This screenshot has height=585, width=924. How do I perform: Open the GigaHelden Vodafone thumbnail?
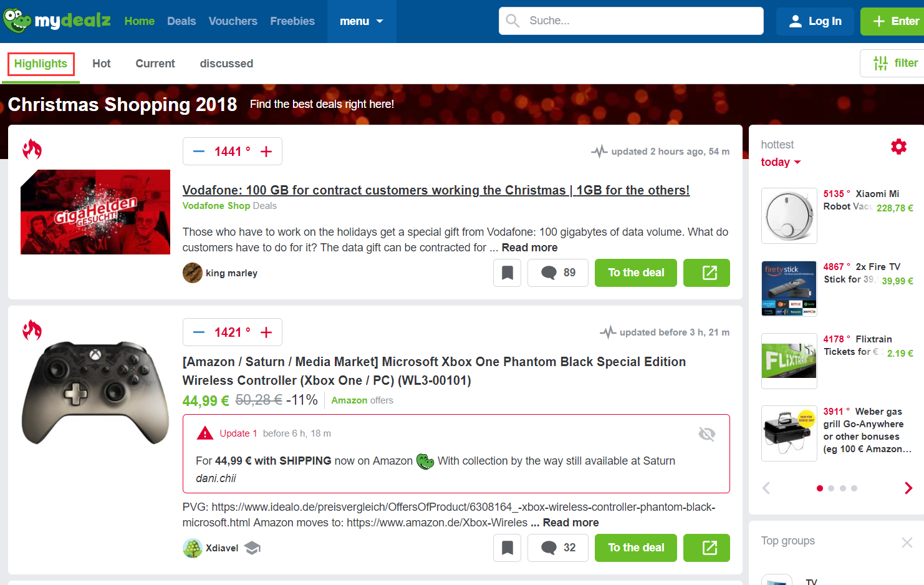pyautogui.click(x=95, y=212)
